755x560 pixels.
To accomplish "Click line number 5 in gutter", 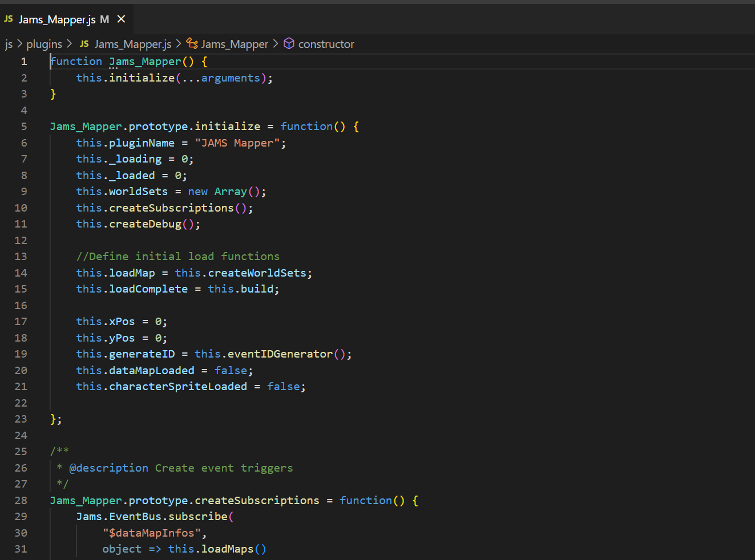I will point(24,127).
